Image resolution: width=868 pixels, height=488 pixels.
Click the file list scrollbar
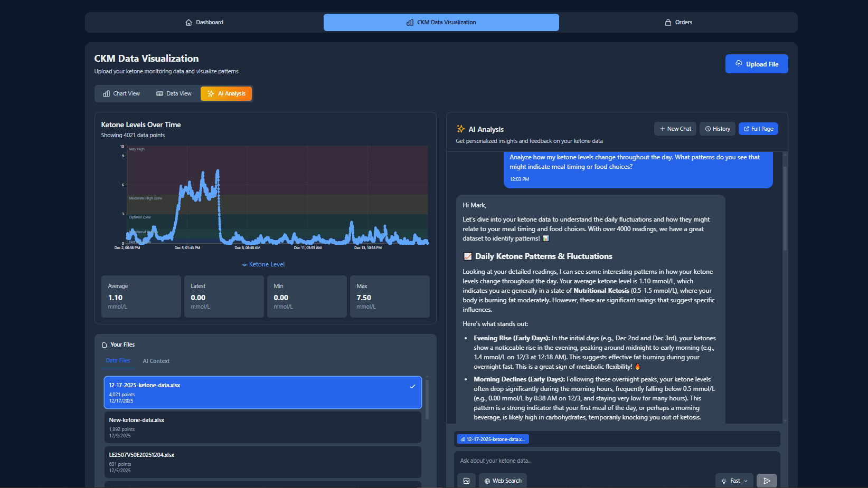[427, 398]
